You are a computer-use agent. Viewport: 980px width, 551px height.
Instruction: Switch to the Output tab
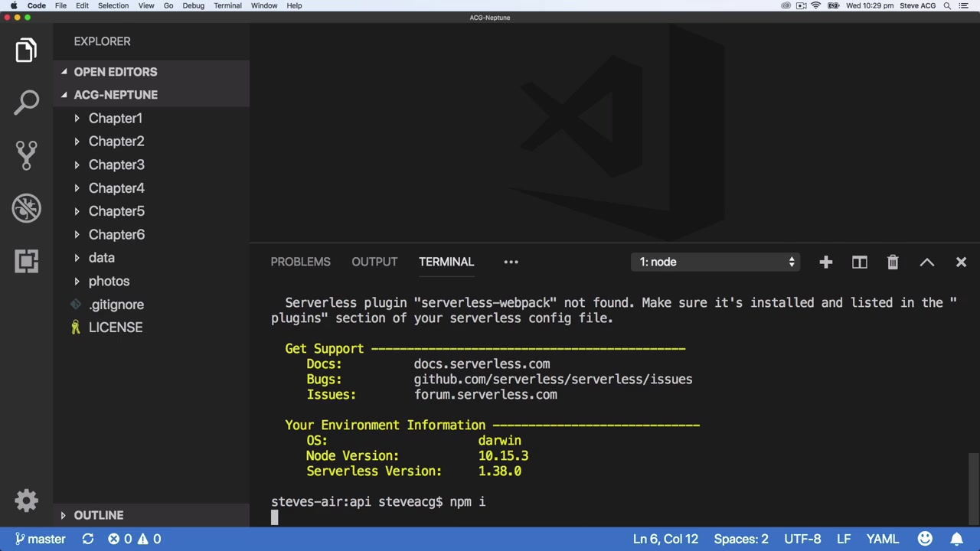(374, 262)
